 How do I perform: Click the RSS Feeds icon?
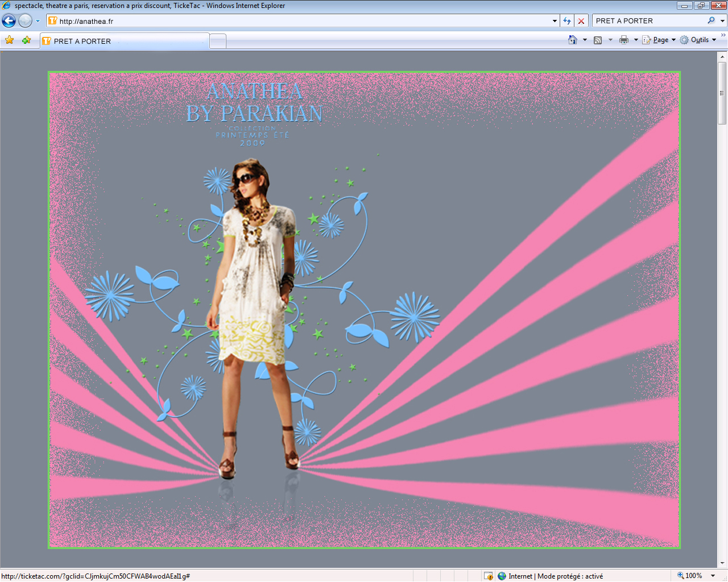(x=598, y=40)
